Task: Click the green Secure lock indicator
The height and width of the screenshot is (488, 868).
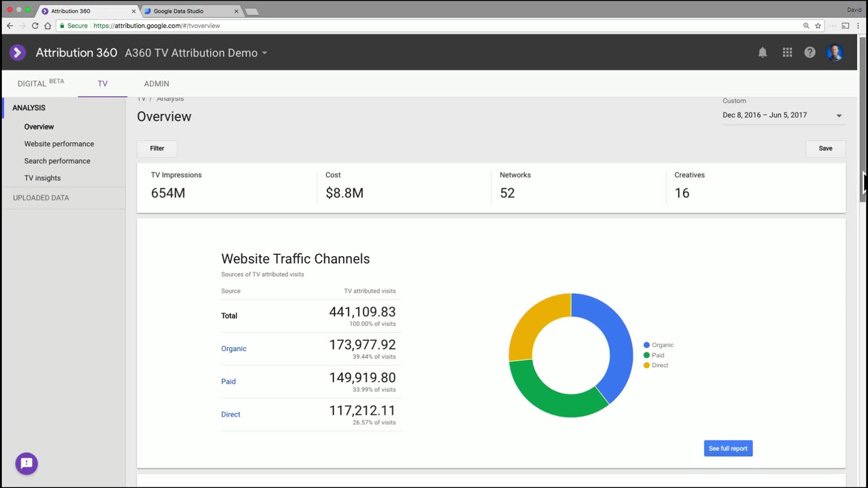Action: [x=73, y=26]
